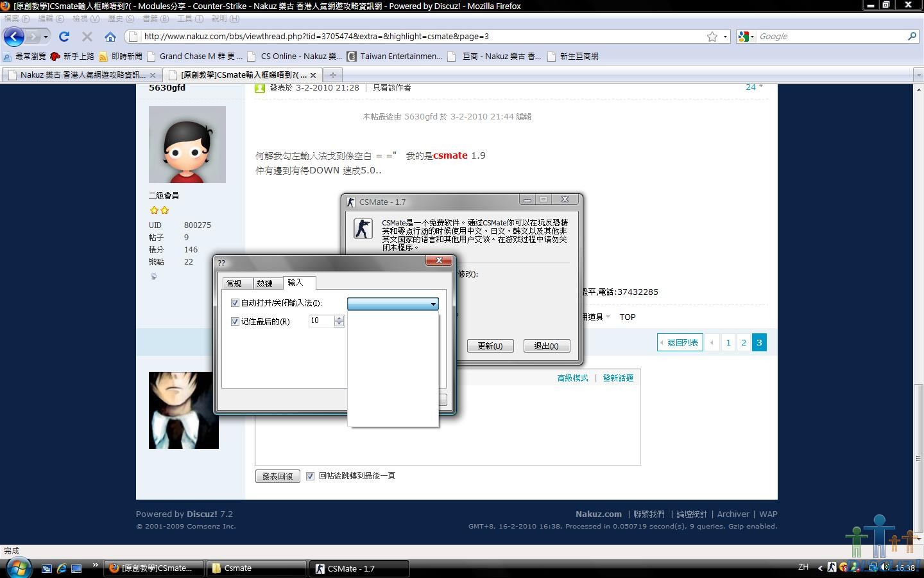
Task: Go to the Firefox home page icon
Action: [x=110, y=37]
